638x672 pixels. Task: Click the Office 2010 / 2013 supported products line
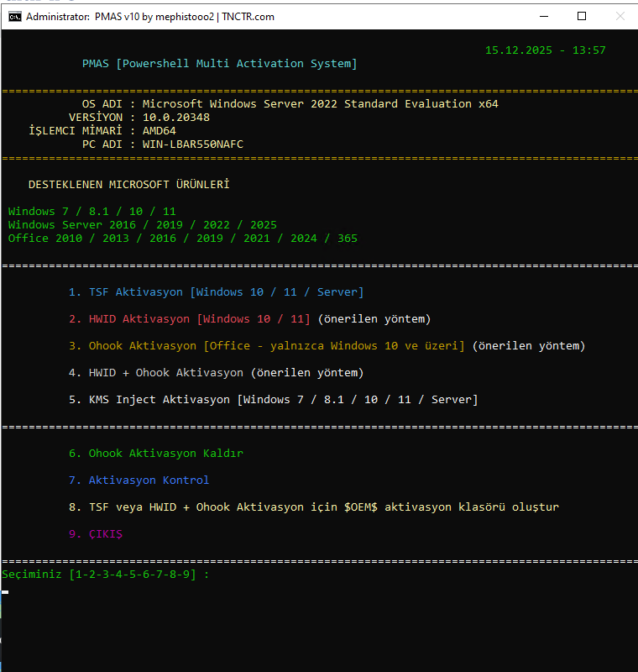click(182, 239)
